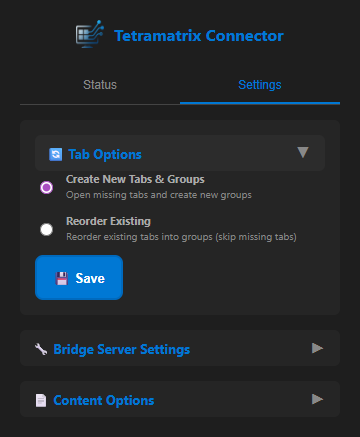Expand Bridge Server Settings with the right triangle
Screen dimensions: 360x437
317,348
